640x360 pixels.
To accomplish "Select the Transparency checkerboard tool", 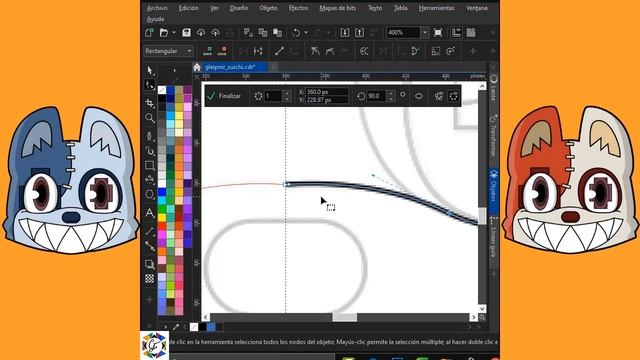I will coord(150,279).
